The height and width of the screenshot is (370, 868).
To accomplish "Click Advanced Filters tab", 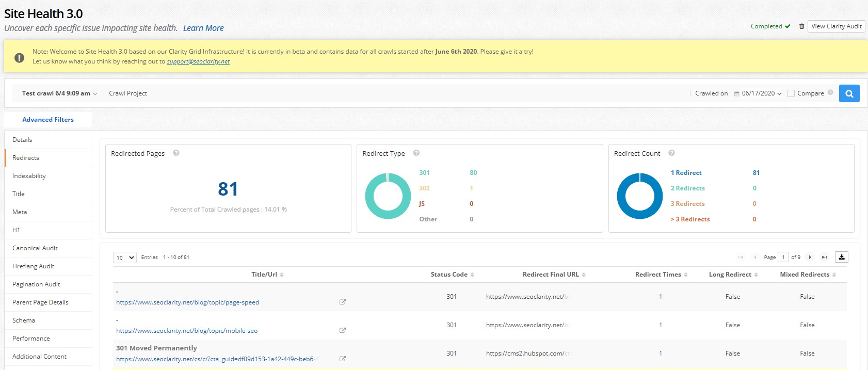I will (48, 120).
